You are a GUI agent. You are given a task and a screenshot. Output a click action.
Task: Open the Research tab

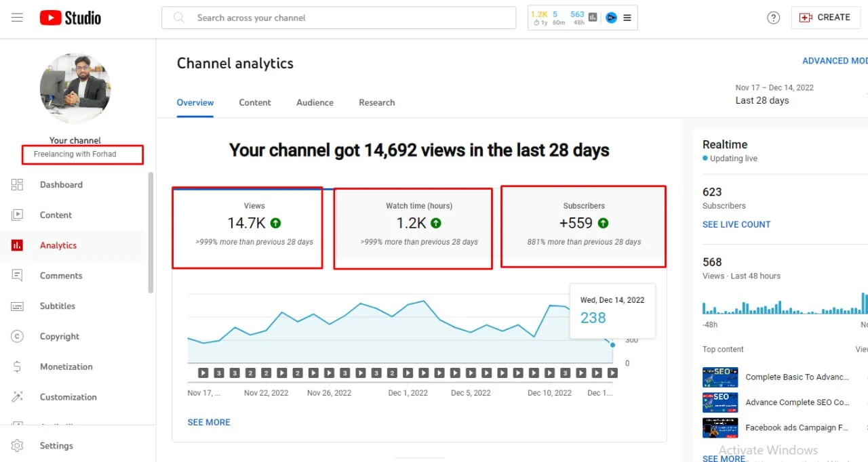[x=376, y=103]
